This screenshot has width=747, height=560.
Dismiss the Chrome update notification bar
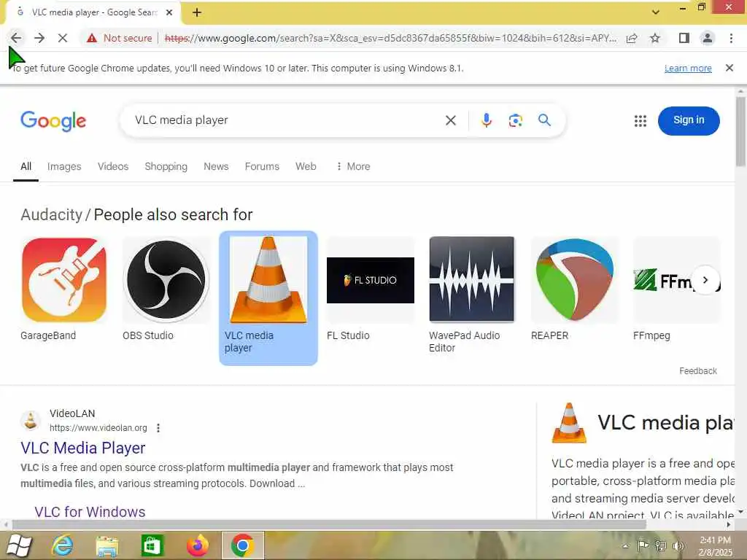[729, 68]
